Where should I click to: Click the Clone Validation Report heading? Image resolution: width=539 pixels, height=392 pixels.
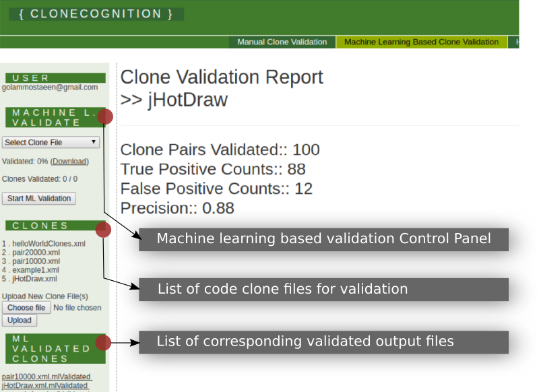click(222, 77)
